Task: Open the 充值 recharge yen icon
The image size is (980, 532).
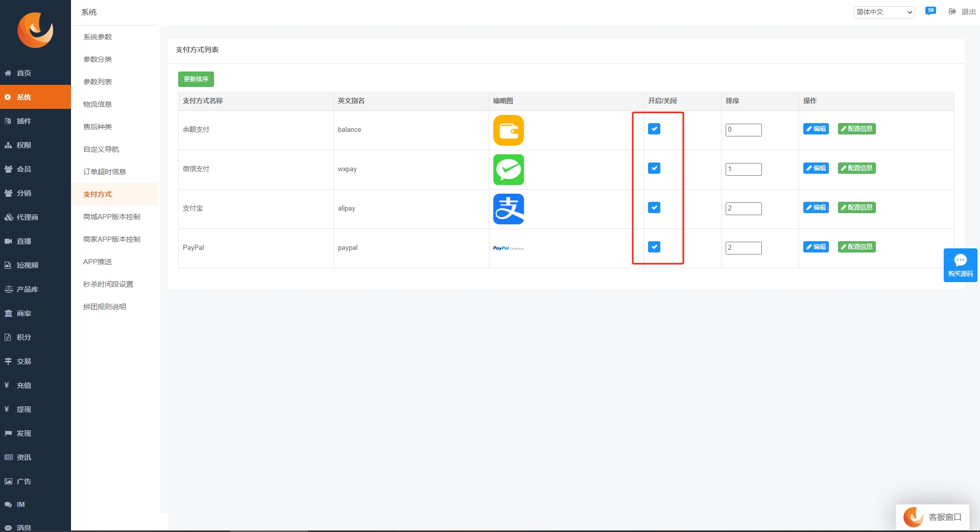Action: tap(7, 385)
